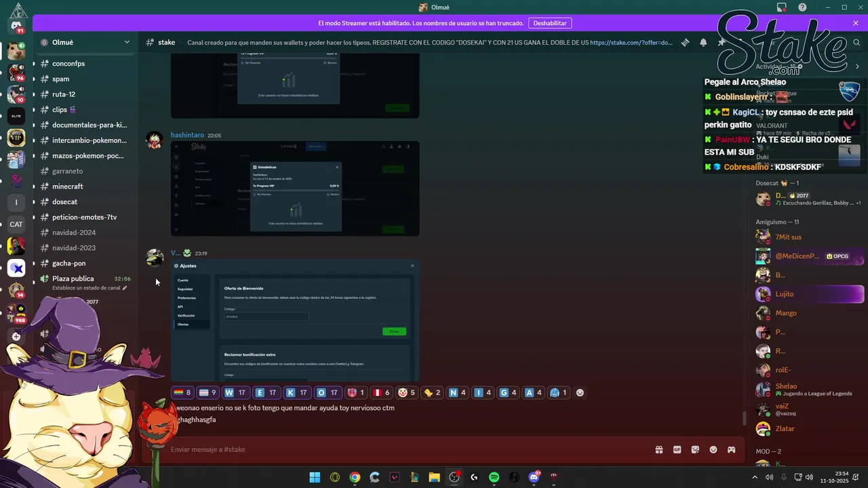Show hidden system tray icons chevron
Viewport: 868px width, 488px height.
point(755,477)
